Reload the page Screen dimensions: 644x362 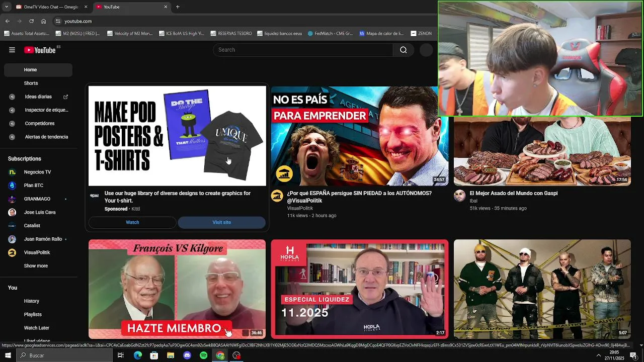[31, 21]
